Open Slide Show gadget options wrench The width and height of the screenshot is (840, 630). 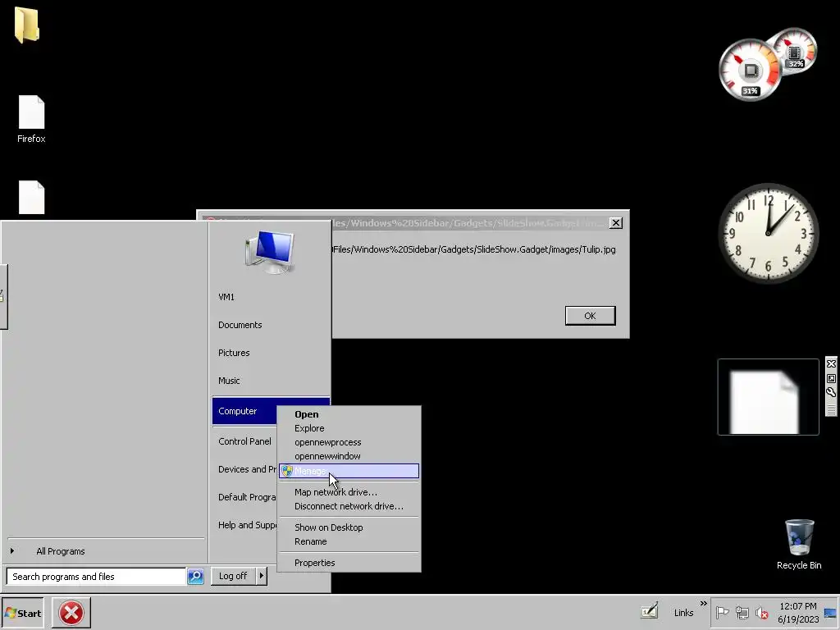[831, 392]
